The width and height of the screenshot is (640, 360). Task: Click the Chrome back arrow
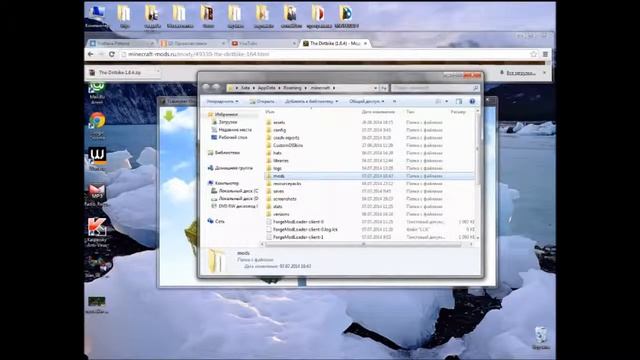91,54
